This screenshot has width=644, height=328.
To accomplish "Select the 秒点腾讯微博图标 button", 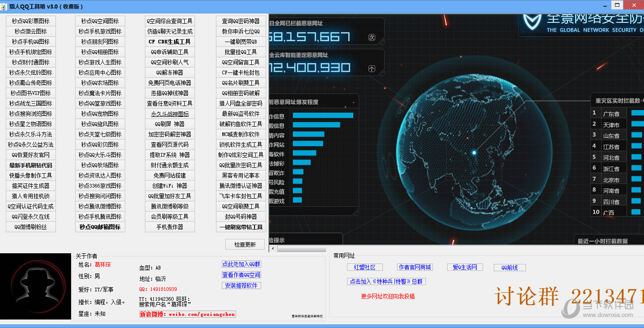I will (x=100, y=206).
